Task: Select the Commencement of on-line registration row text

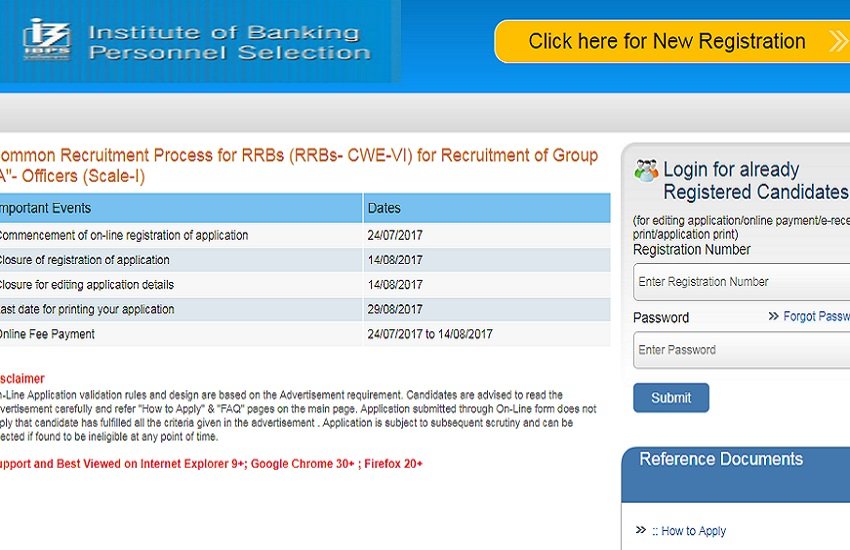Action: point(124,235)
